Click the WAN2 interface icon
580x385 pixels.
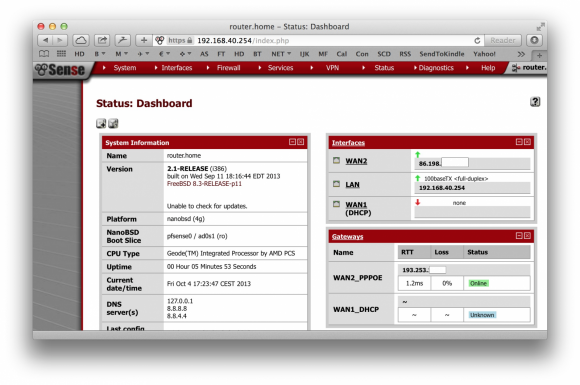pos(336,161)
